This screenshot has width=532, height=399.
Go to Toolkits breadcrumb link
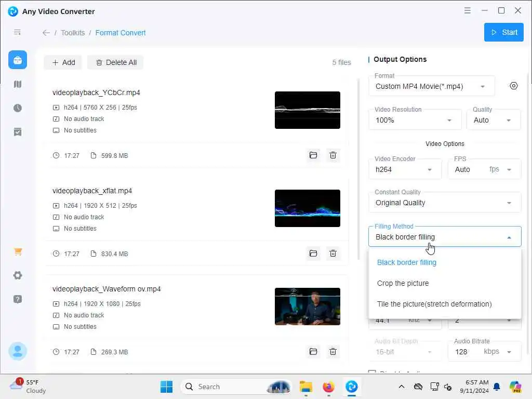(x=73, y=33)
